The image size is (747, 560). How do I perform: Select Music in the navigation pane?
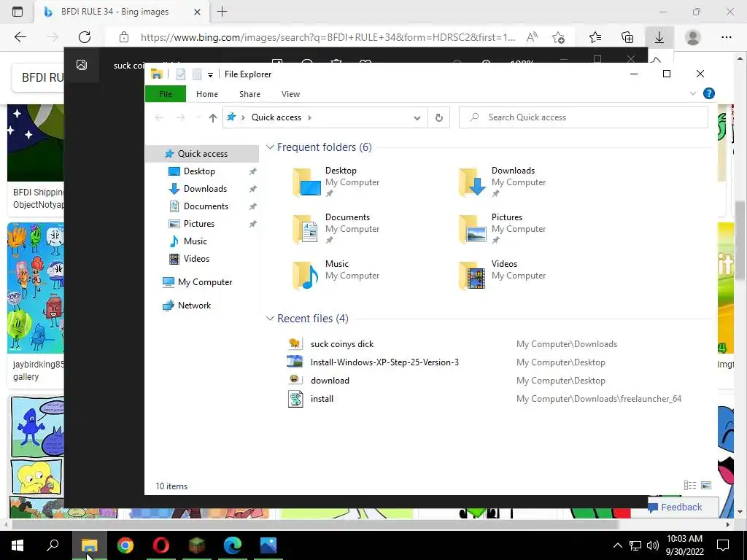pos(195,241)
